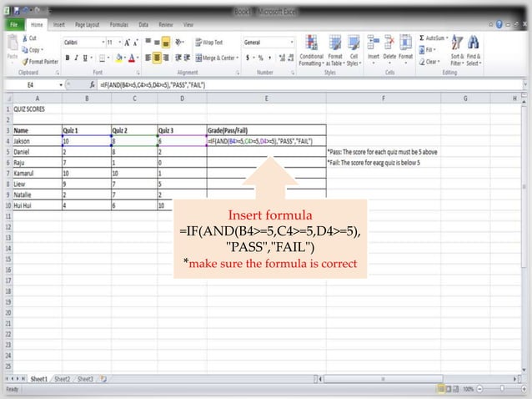
Task: Select column E header
Action: pyautogui.click(x=266, y=98)
